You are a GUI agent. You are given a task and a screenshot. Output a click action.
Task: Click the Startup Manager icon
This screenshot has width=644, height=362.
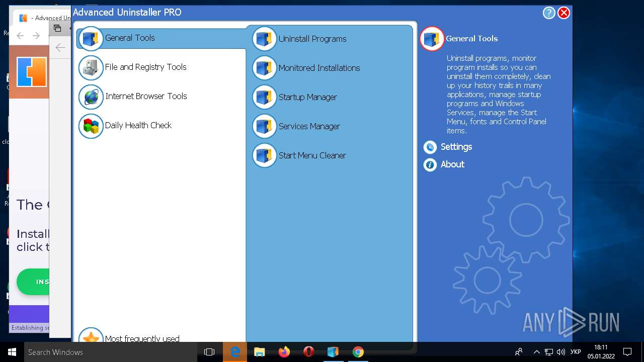(x=265, y=98)
